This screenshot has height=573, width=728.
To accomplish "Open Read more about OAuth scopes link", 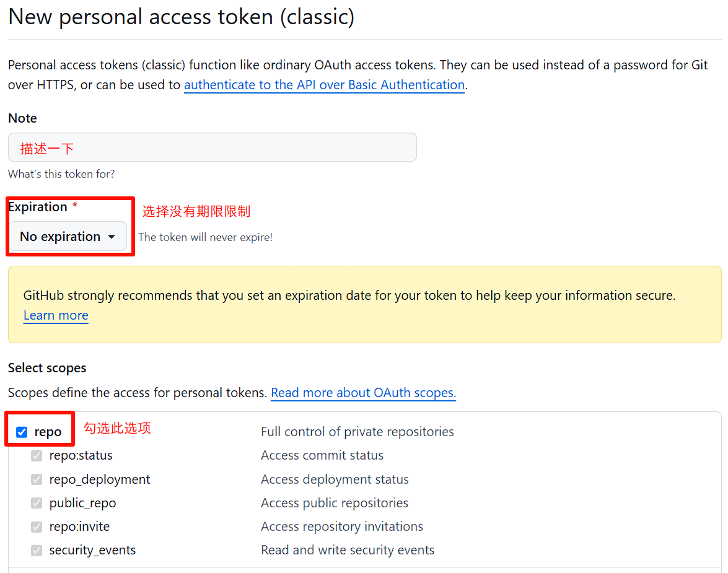I will point(363,393).
